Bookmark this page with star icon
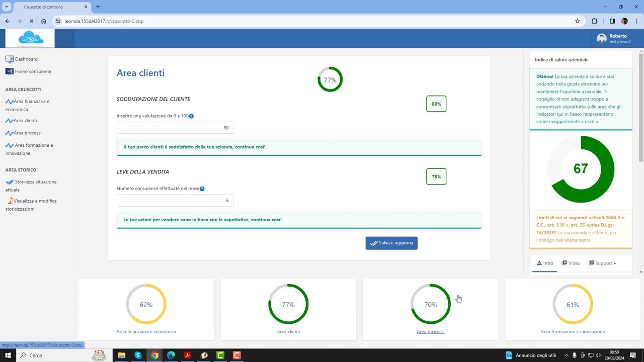The height and width of the screenshot is (362, 644). pyautogui.click(x=578, y=21)
